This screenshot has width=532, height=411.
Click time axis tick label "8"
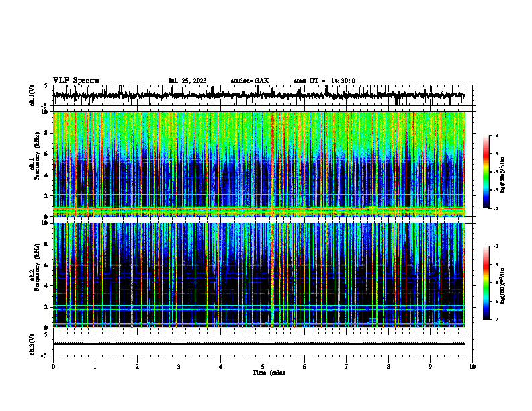click(x=388, y=367)
